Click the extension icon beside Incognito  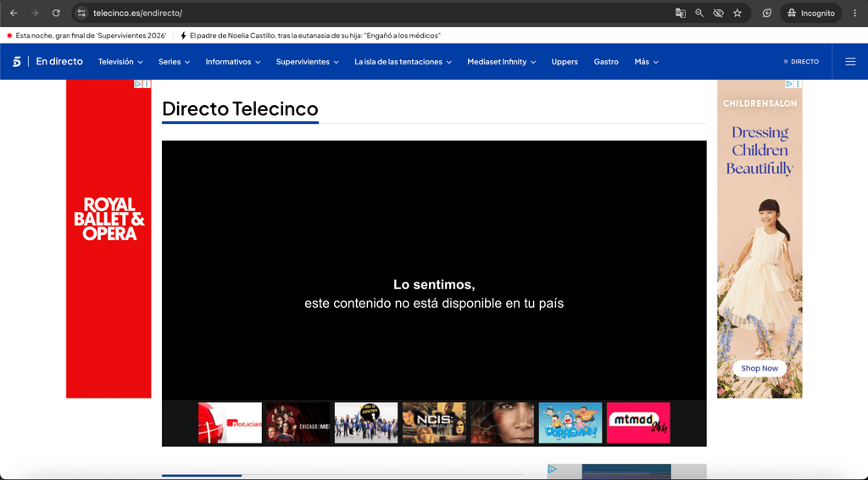pyautogui.click(x=766, y=13)
